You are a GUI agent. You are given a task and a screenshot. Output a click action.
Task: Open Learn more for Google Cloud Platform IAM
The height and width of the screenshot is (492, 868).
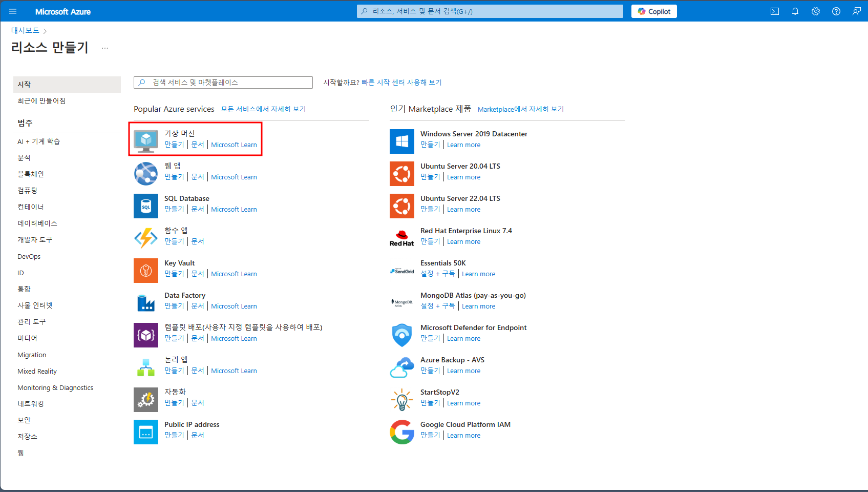tap(464, 435)
